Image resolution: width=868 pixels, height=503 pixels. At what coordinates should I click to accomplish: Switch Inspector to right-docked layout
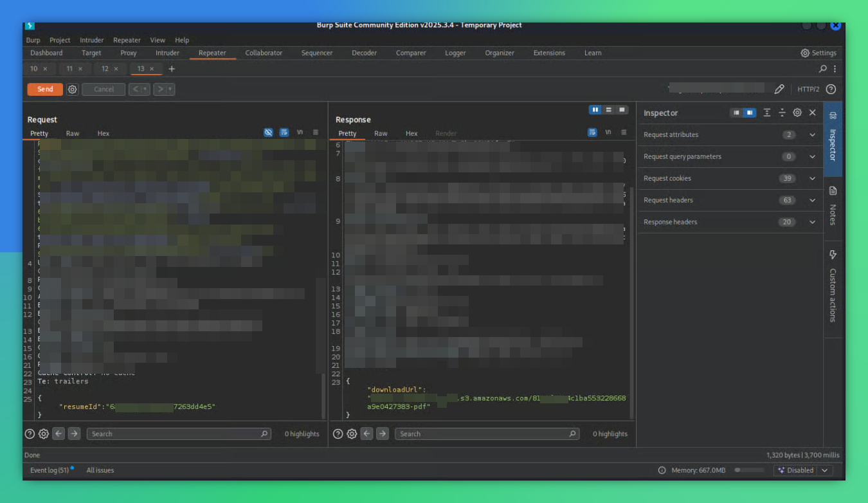pos(749,113)
